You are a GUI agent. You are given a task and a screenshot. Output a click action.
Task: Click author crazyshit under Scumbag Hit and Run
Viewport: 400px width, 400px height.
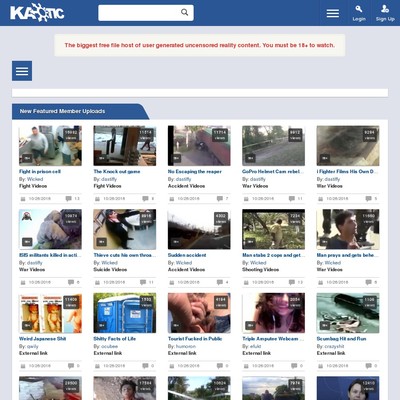[334, 346]
